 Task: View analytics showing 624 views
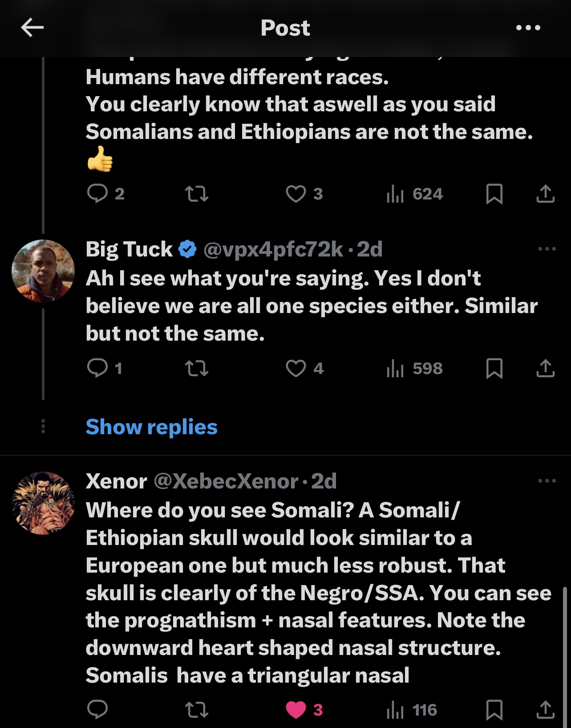(414, 194)
